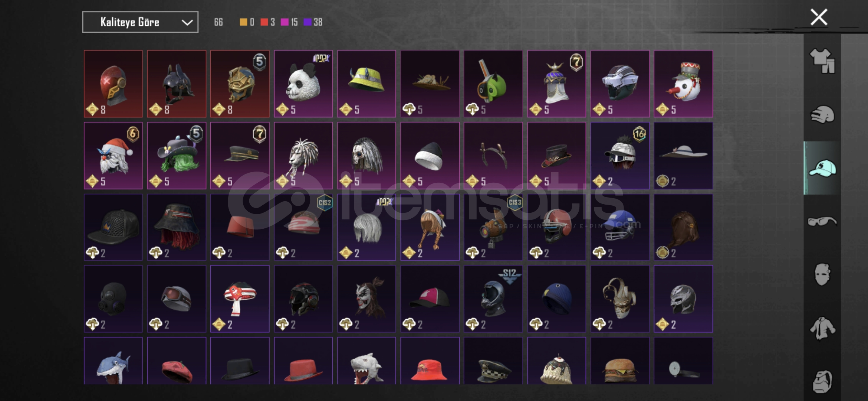Filter by the purple quality swatch

307,22
